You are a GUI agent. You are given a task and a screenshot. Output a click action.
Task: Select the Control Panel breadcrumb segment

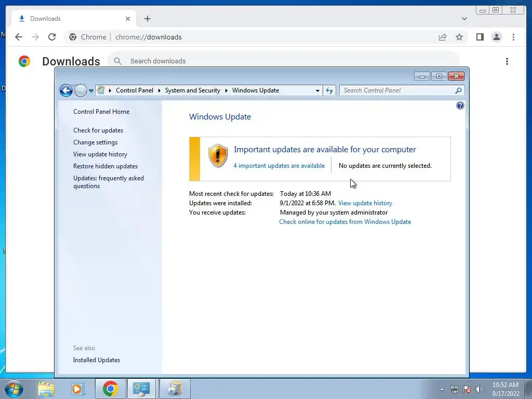(x=135, y=90)
